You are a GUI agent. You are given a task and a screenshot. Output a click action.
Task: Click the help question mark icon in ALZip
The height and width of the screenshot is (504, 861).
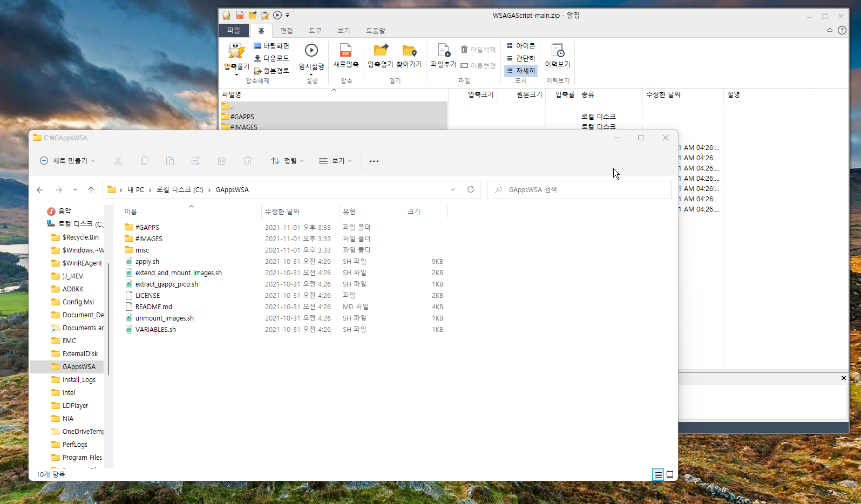click(x=842, y=30)
